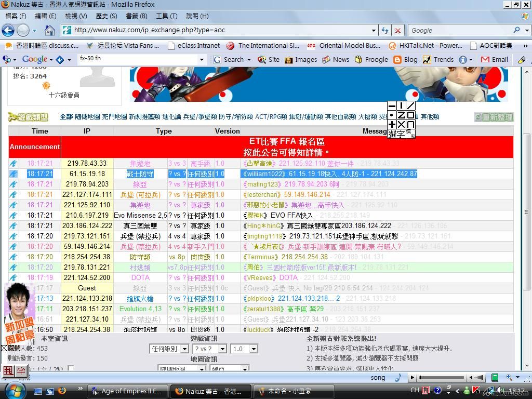Viewport: 532px width, 399px height.
Task: Click the type cell 真三國無雙
Action: tap(140, 225)
